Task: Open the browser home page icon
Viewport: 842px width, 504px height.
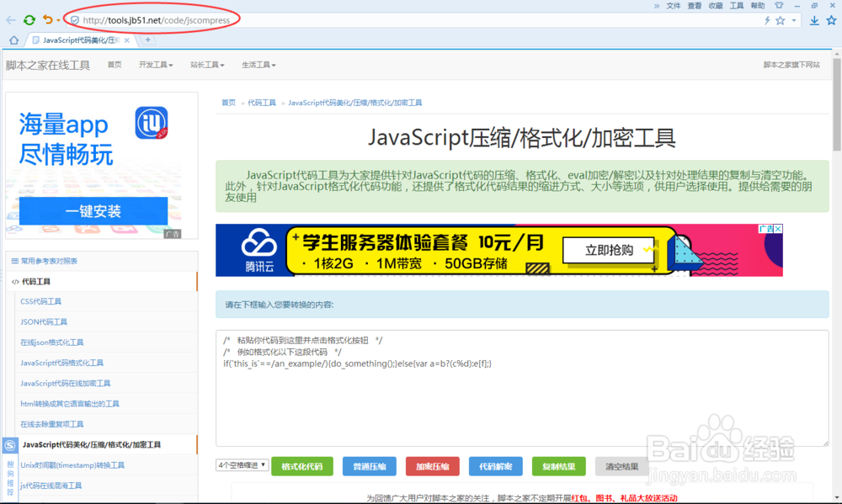Action: coord(13,40)
